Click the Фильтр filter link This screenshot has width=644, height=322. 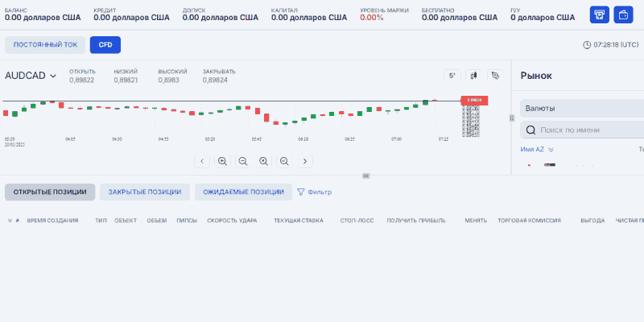click(x=315, y=192)
